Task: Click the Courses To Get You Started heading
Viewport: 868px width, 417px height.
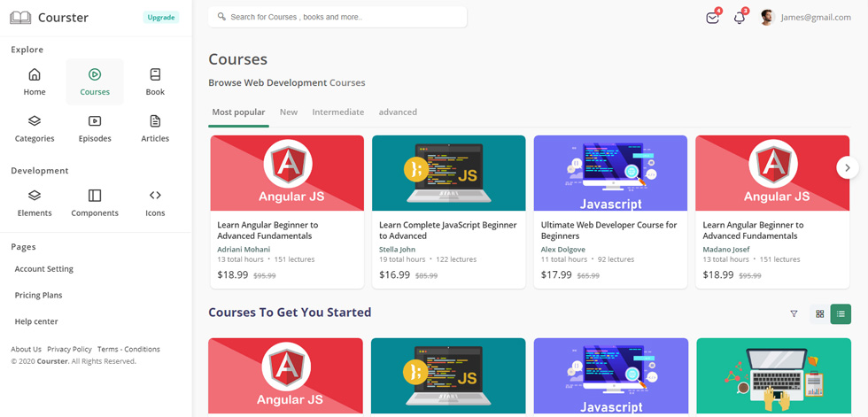Action: tap(290, 313)
